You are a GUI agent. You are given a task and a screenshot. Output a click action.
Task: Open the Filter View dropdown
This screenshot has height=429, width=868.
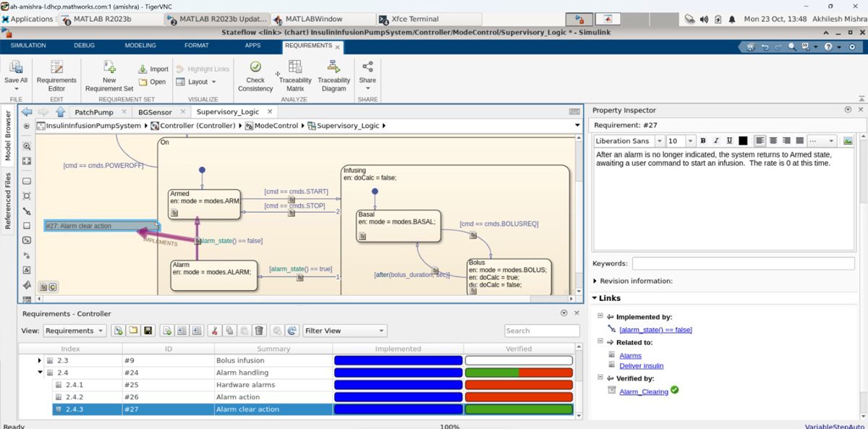point(344,330)
